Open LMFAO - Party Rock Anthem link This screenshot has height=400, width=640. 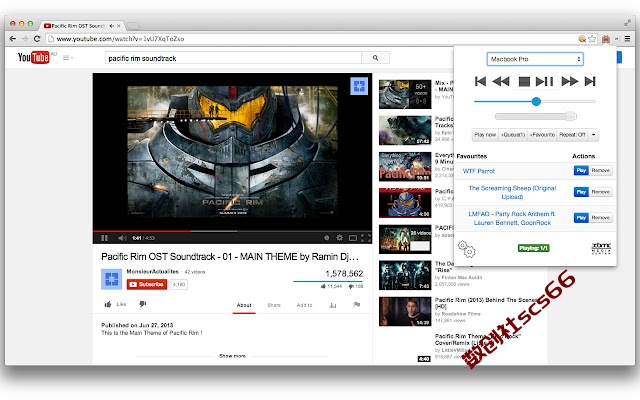pyautogui.click(x=512, y=218)
